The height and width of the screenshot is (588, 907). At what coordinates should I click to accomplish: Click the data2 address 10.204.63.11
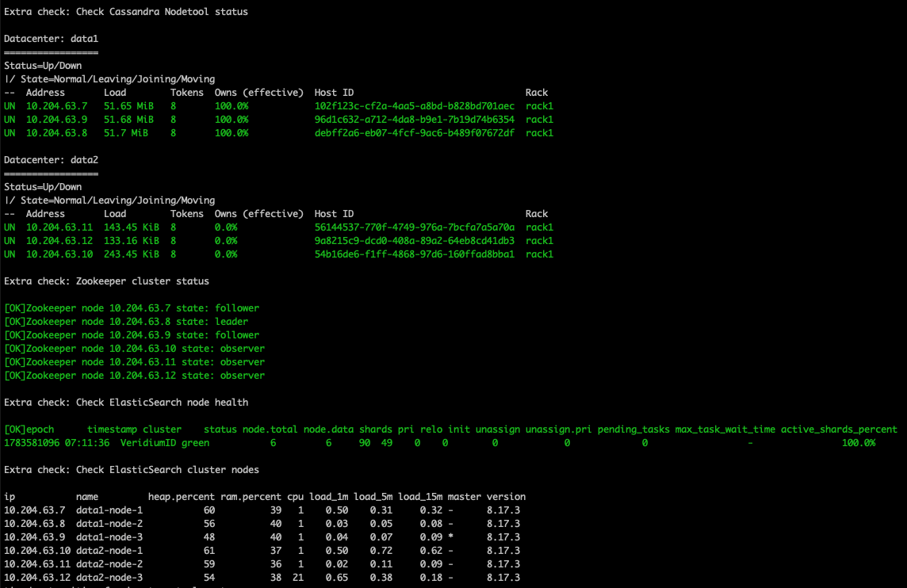coord(59,227)
